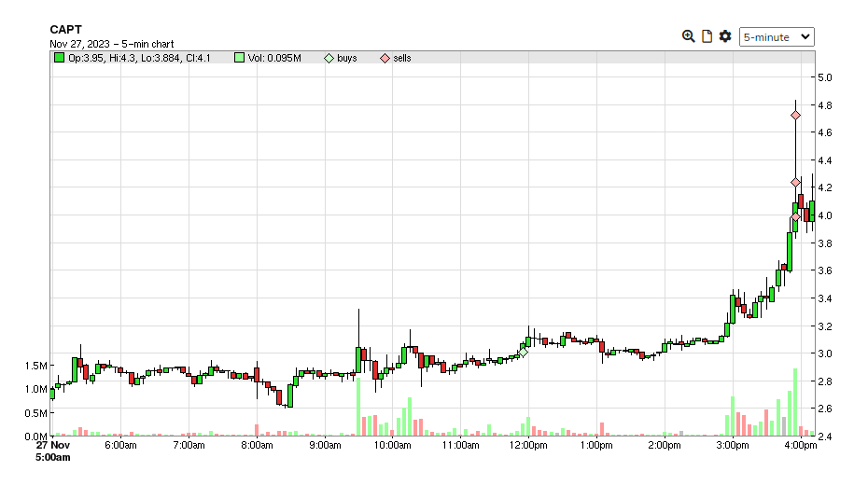
Task: Click the 9:00am time axis label
Action: (x=325, y=445)
